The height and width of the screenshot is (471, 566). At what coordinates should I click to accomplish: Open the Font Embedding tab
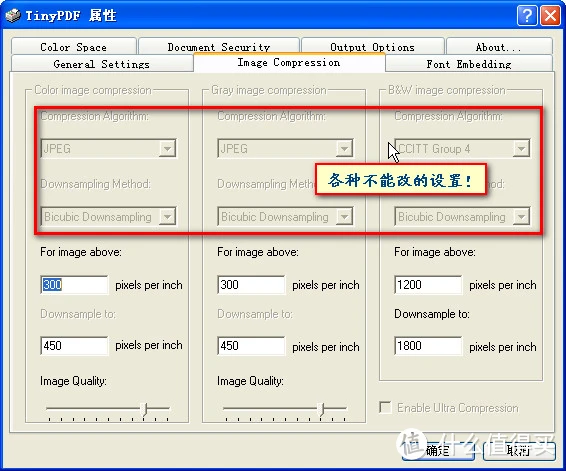[x=469, y=64]
